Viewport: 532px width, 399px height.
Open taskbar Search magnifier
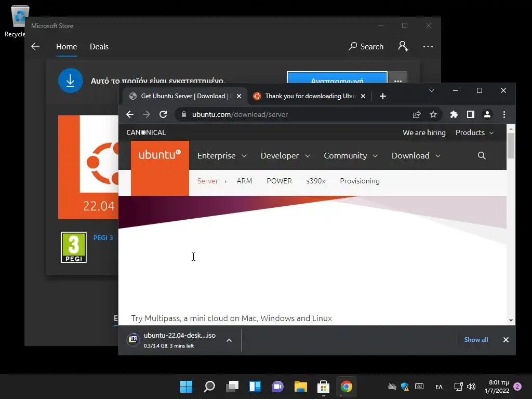click(209, 387)
